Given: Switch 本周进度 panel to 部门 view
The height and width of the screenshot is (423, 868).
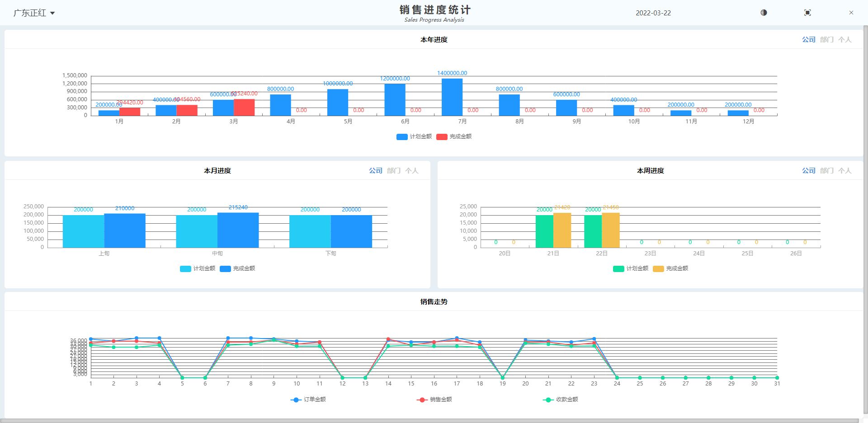Looking at the screenshot, I should tap(826, 171).
